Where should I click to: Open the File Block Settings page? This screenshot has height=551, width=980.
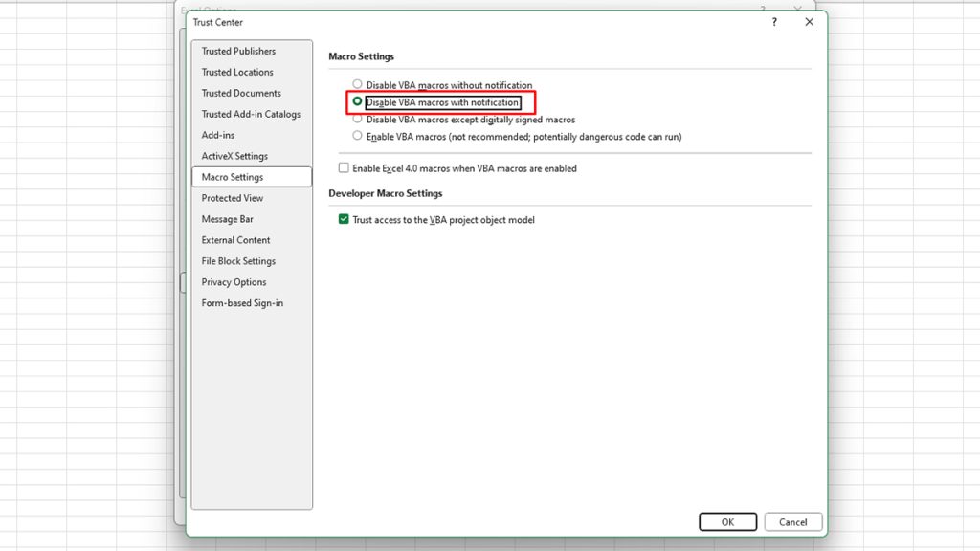(x=237, y=261)
